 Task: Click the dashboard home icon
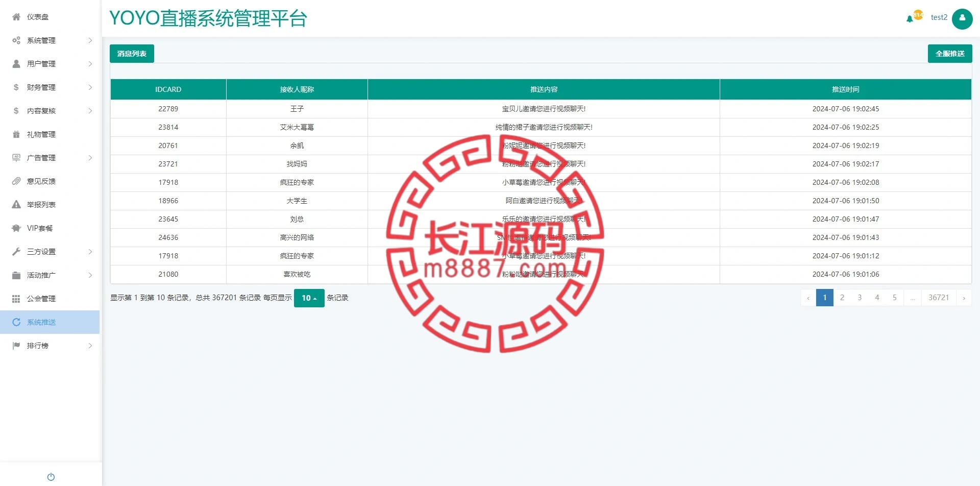point(16,17)
